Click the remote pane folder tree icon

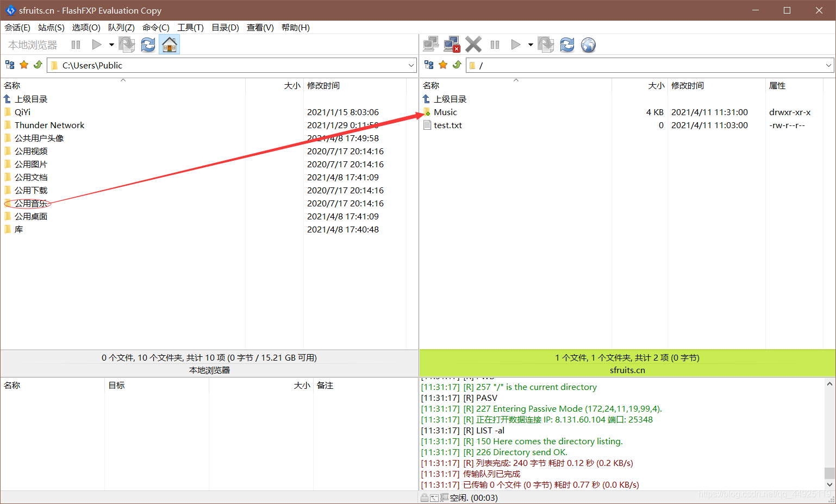[429, 65]
